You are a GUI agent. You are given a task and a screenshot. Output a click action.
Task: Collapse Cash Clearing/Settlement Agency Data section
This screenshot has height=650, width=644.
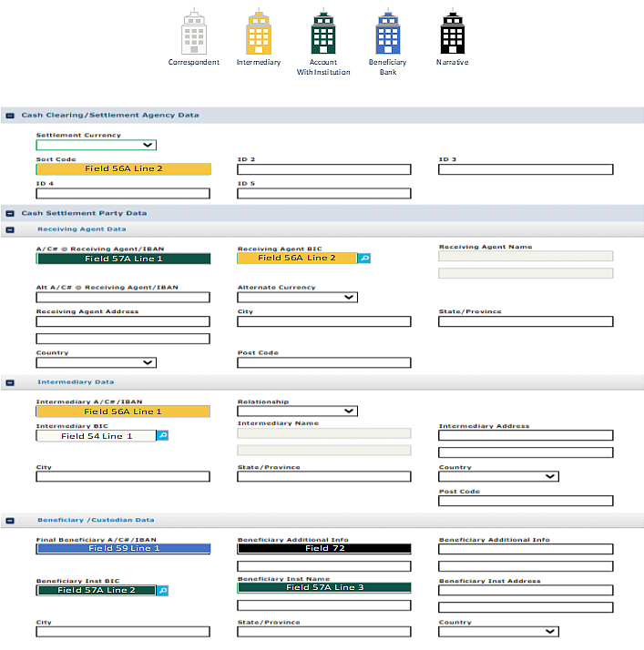(9, 116)
